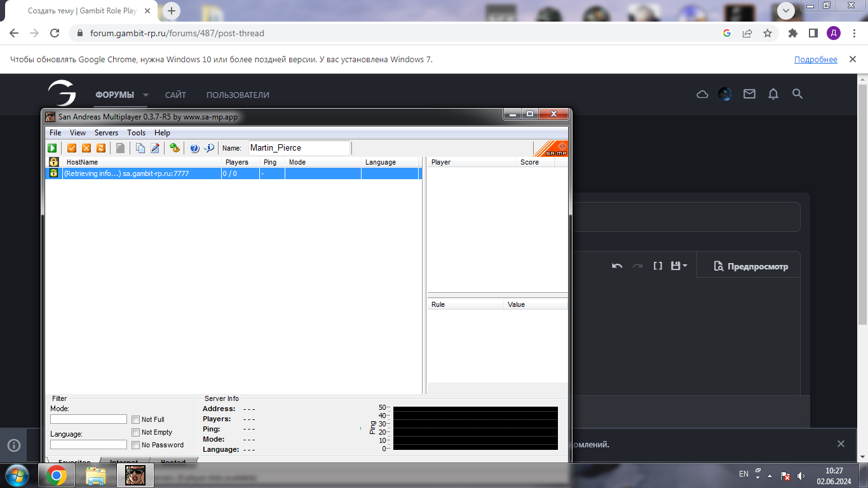Expand the ФОРУМЫ dropdown arrow
This screenshot has width=868, height=488.
[146, 95]
